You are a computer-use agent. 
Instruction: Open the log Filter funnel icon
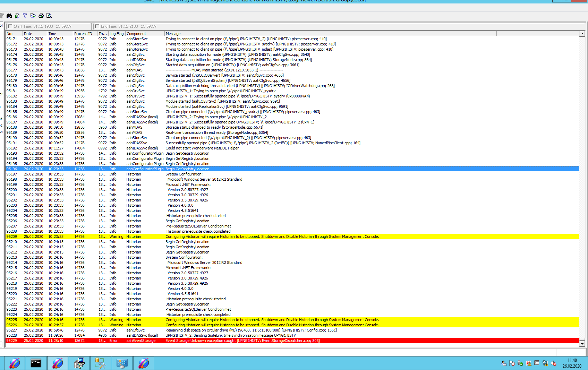point(25,16)
